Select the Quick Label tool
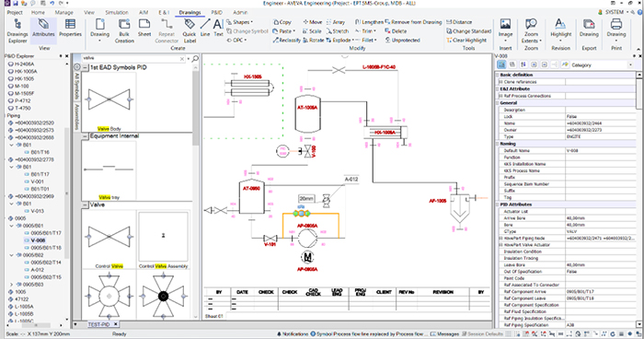Image resolution: width=644 pixels, height=339 pixels. click(189, 30)
